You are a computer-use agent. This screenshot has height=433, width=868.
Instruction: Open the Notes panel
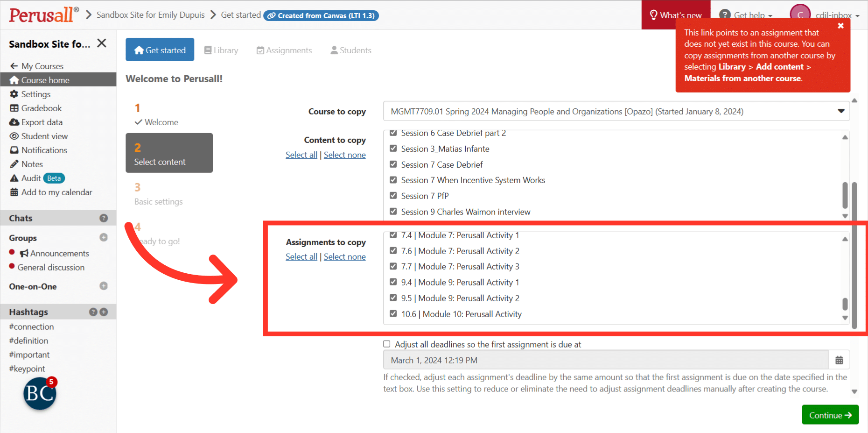[31, 164]
